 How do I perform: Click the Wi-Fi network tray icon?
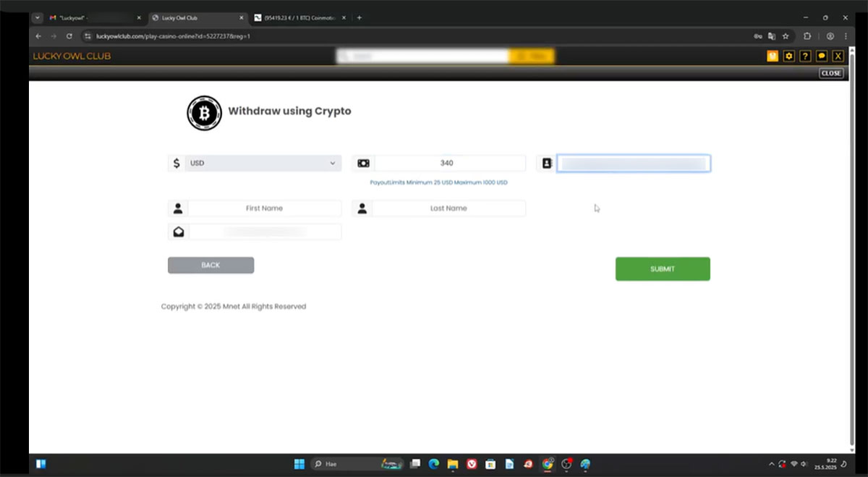793,464
